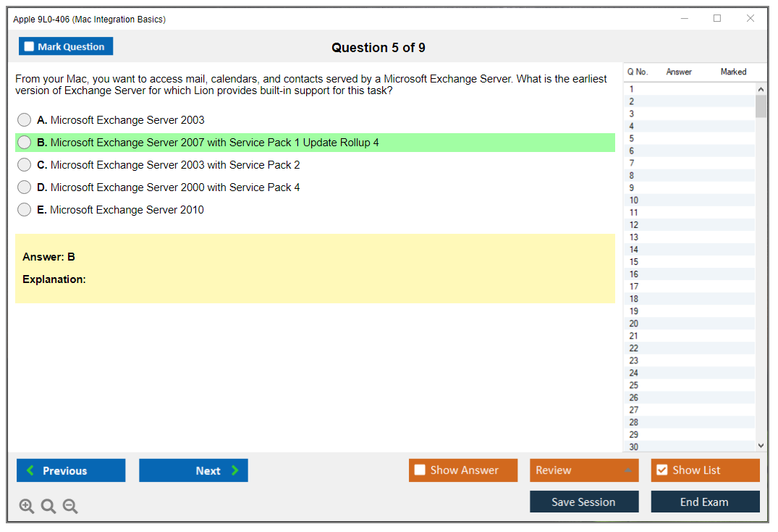
Task: Click the zoom in magnifier icon
Action: pyautogui.click(x=27, y=507)
